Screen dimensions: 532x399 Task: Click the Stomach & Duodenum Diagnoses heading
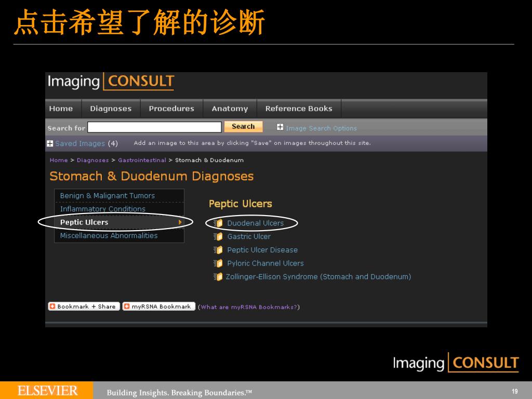[x=152, y=177]
